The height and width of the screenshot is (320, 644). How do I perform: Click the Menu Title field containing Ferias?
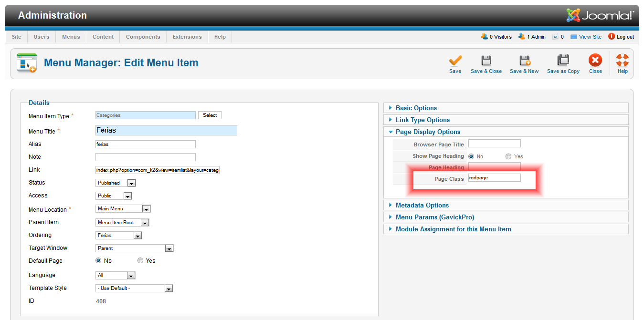(x=166, y=130)
